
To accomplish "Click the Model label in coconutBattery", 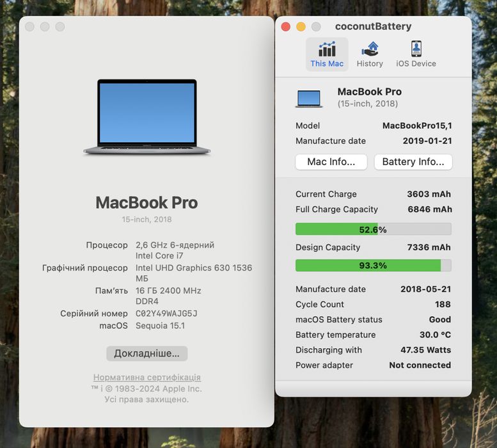I will (x=308, y=125).
